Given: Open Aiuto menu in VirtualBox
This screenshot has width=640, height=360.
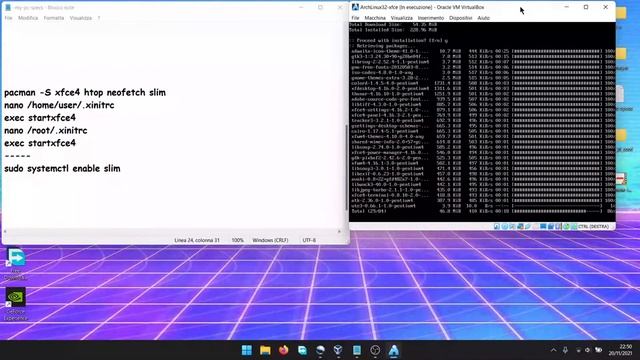Looking at the screenshot, I should point(483,18).
